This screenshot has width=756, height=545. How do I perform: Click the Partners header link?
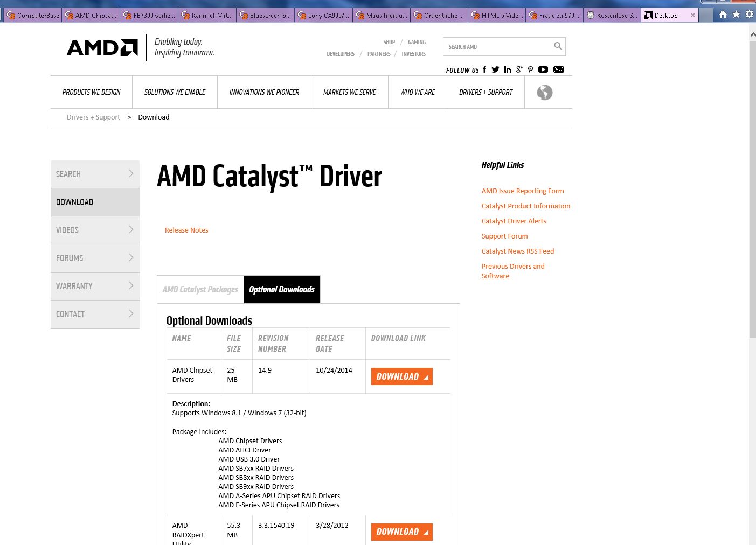(379, 54)
